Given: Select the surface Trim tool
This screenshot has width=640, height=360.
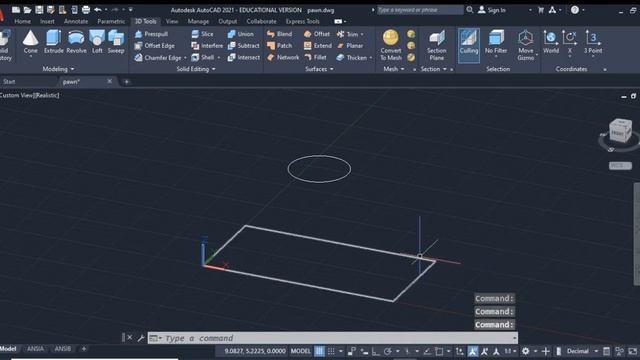Looking at the screenshot, I should pyautogui.click(x=347, y=34).
